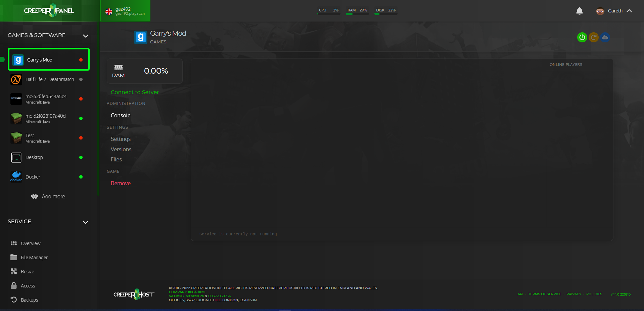Open the Versions page
Image resolution: width=644 pixels, height=311 pixels.
click(121, 149)
